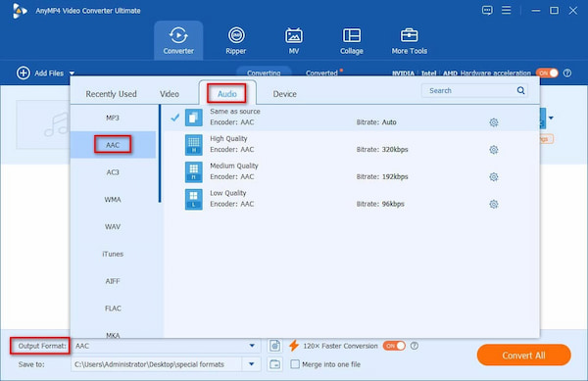Select AC3 format in list

click(113, 172)
